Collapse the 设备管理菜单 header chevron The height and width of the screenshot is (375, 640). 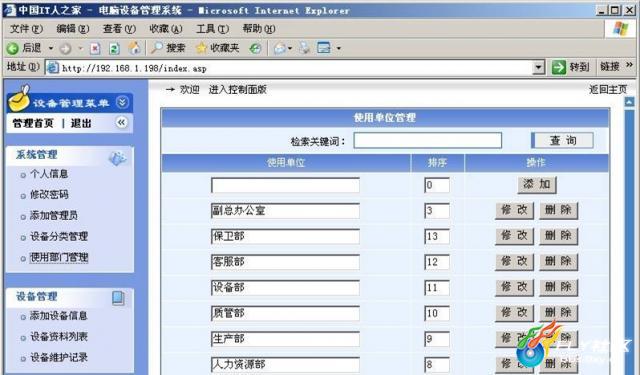coord(122,102)
